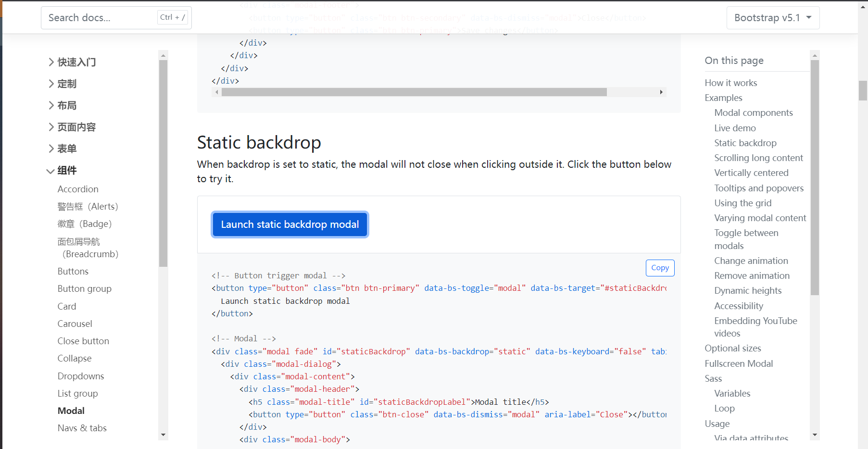
Task: Click the code scrollbar left arrow
Action: pyautogui.click(x=216, y=92)
